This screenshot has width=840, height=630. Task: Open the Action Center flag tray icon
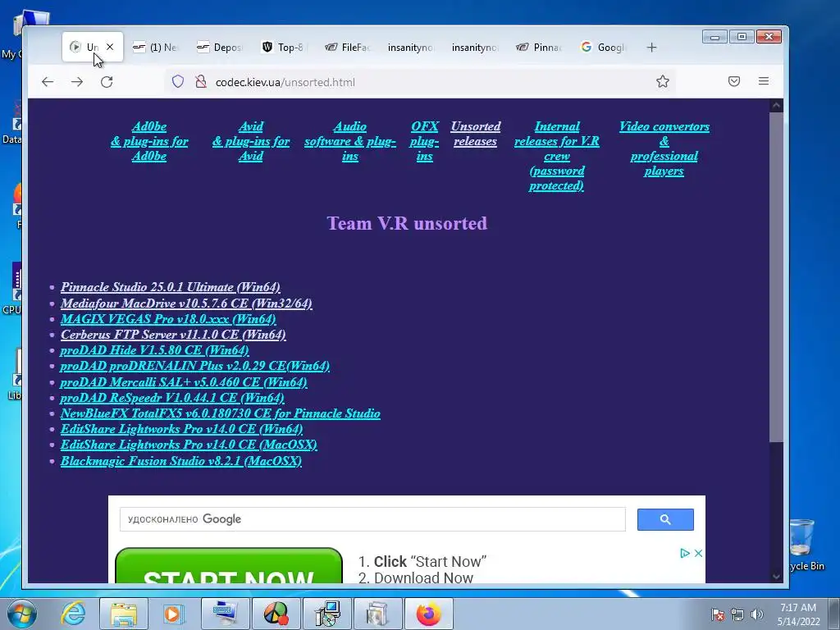click(718, 614)
